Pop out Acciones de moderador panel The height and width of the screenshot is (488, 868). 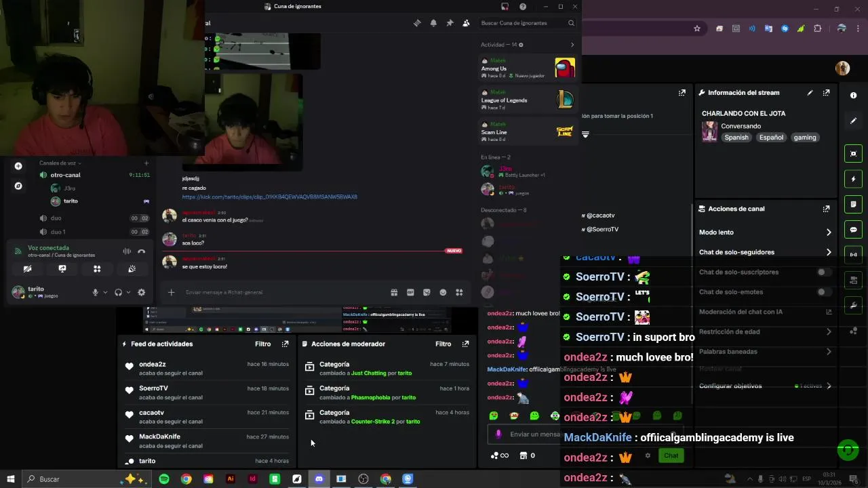coord(465,344)
